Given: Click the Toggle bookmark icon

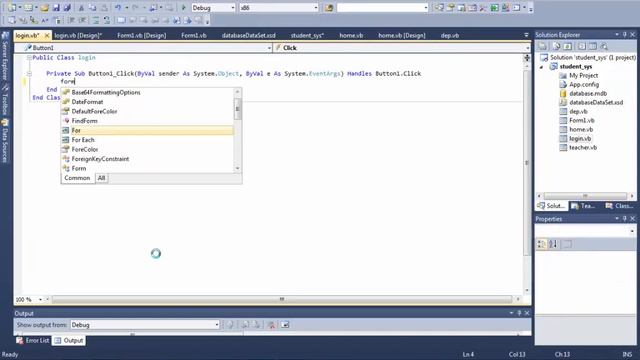Looking at the screenshot, I should (121, 20).
